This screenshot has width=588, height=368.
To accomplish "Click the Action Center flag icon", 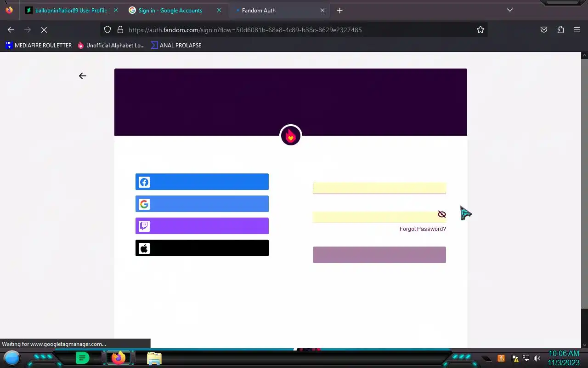I will (515, 358).
